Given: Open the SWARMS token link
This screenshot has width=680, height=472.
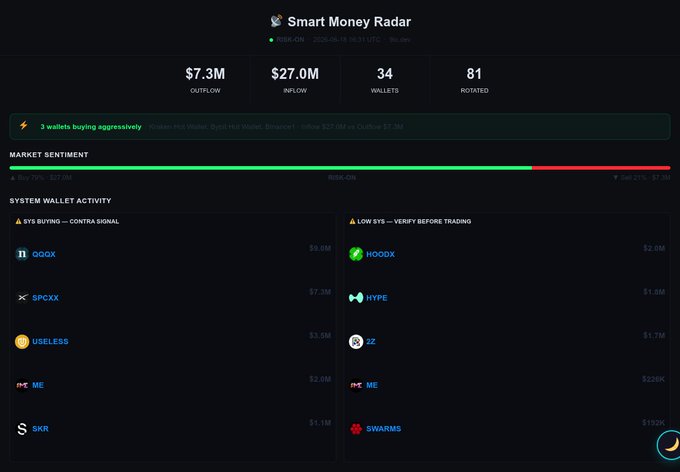Looking at the screenshot, I should (384, 429).
